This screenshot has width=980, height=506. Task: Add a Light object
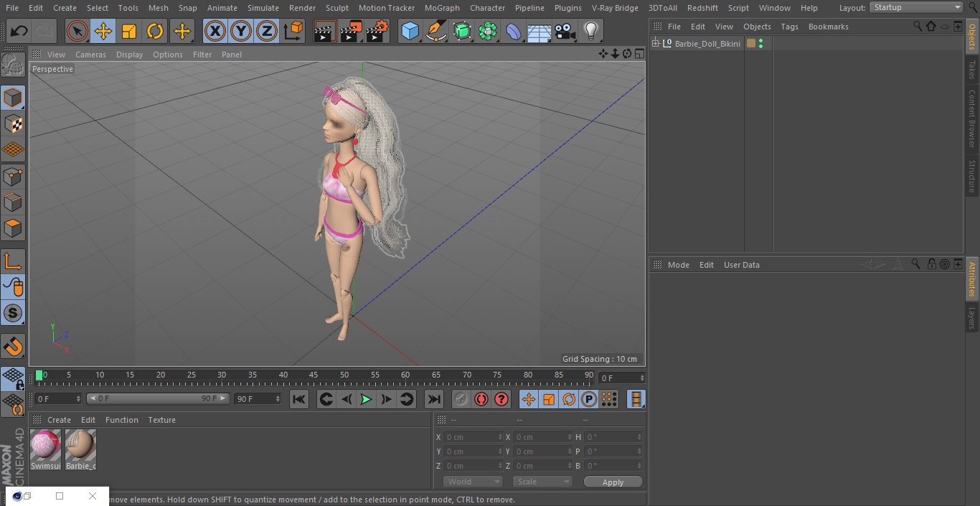point(591,31)
